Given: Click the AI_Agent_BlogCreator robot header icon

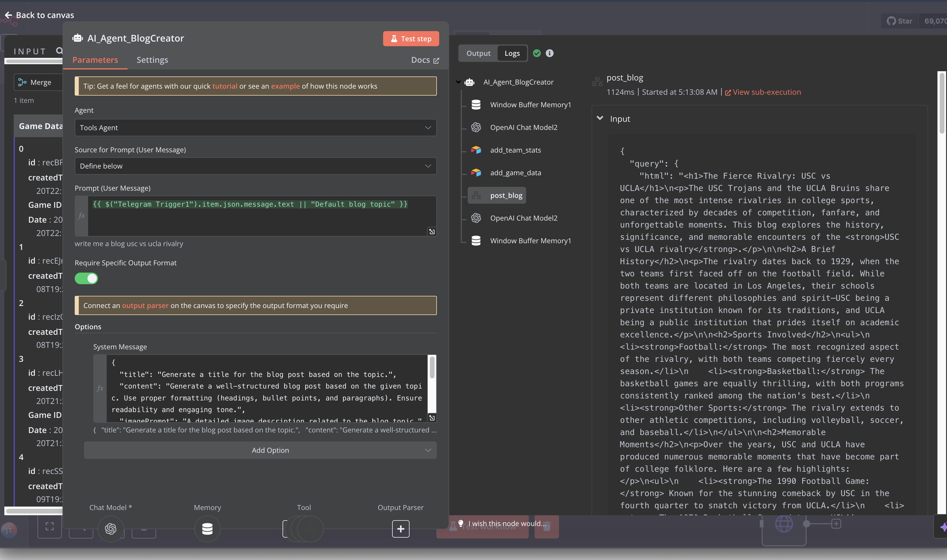Looking at the screenshot, I should [77, 38].
